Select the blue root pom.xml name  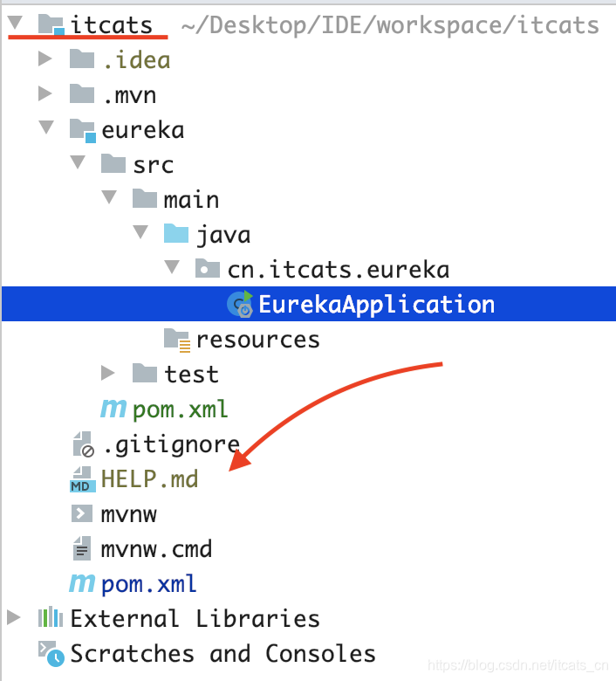coord(149,584)
